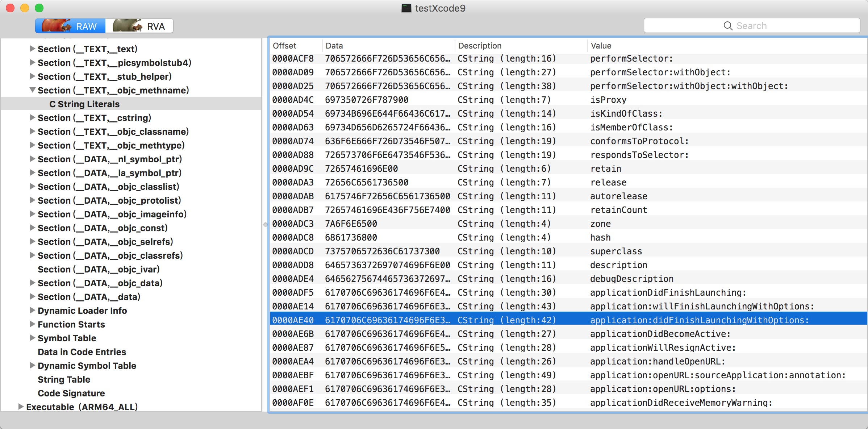
Task: Select row with value isKindOfClass:
Action: point(568,113)
